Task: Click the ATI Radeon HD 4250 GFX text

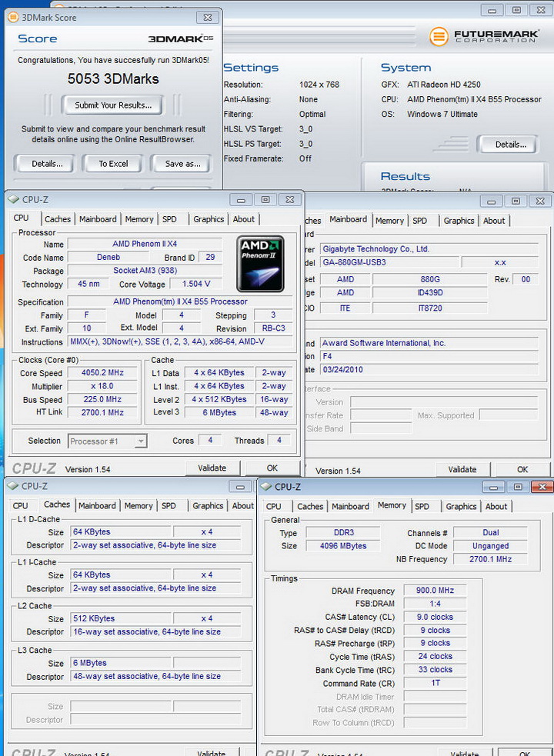Action: [444, 85]
